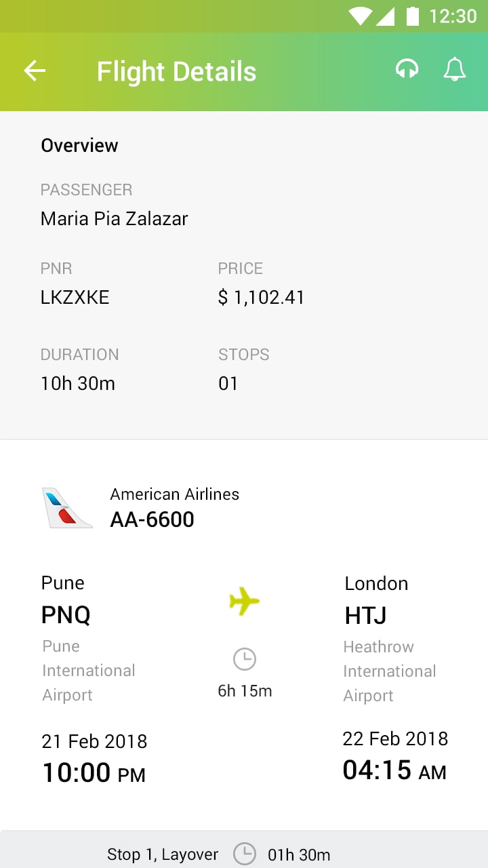Screen dimensions: 488x868
Task: Open support via headphones icon
Action: [407, 69]
